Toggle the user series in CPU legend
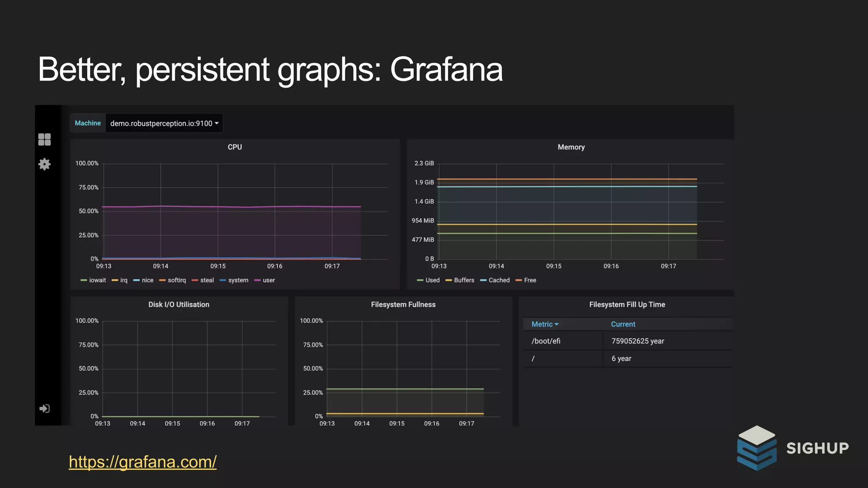Image resolution: width=868 pixels, height=488 pixels. [269, 280]
